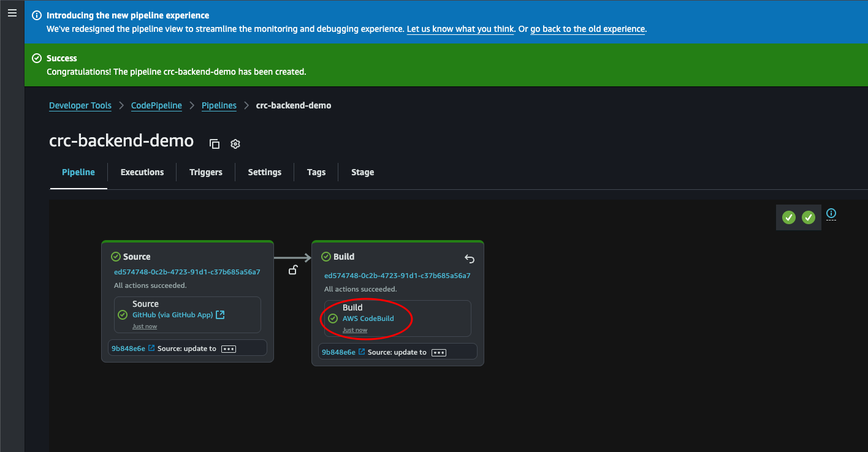Open pipeline settings gear icon next to title
868x452 pixels.
(x=235, y=144)
